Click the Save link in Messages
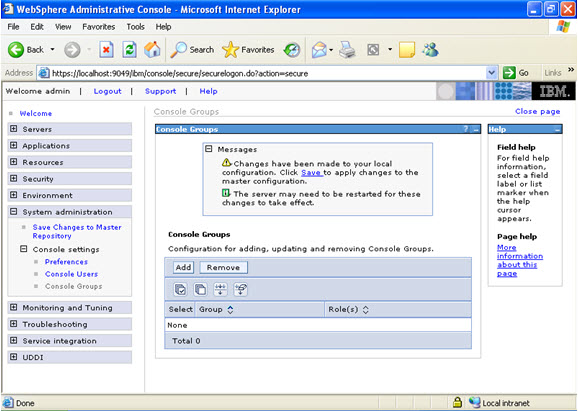Screen dimensions: 578x411 click(x=311, y=173)
